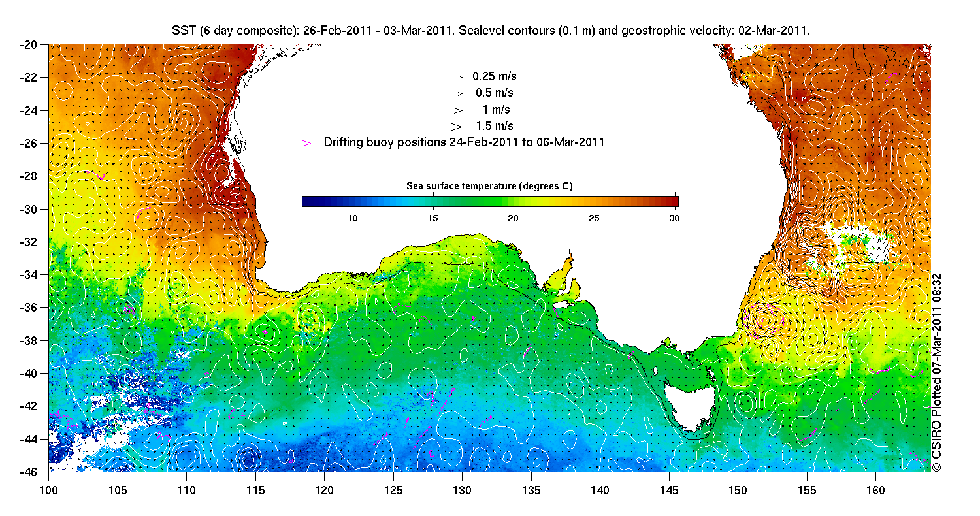Screen dimensions: 980x516
Task: Click the 1 m/s velocity arrow symbol
Action: pyautogui.click(x=458, y=110)
